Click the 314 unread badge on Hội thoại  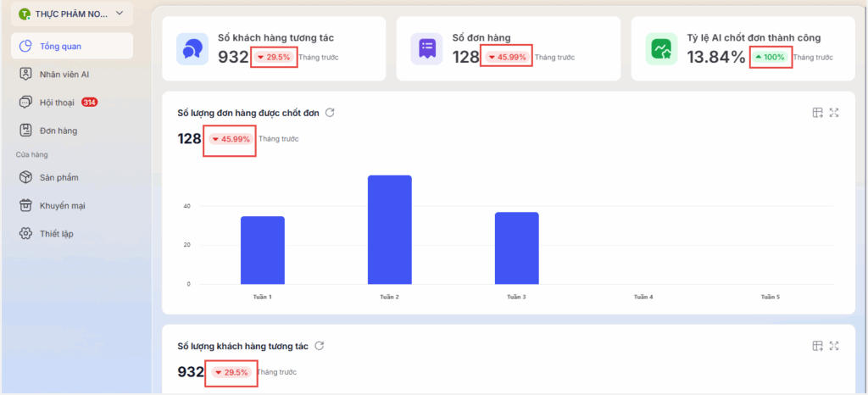tap(89, 103)
